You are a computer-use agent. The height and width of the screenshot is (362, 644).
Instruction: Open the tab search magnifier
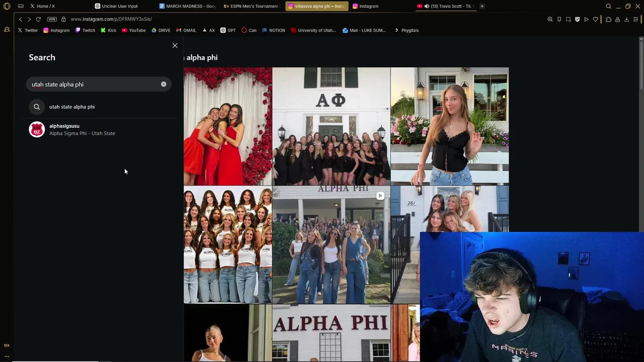[x=608, y=6]
